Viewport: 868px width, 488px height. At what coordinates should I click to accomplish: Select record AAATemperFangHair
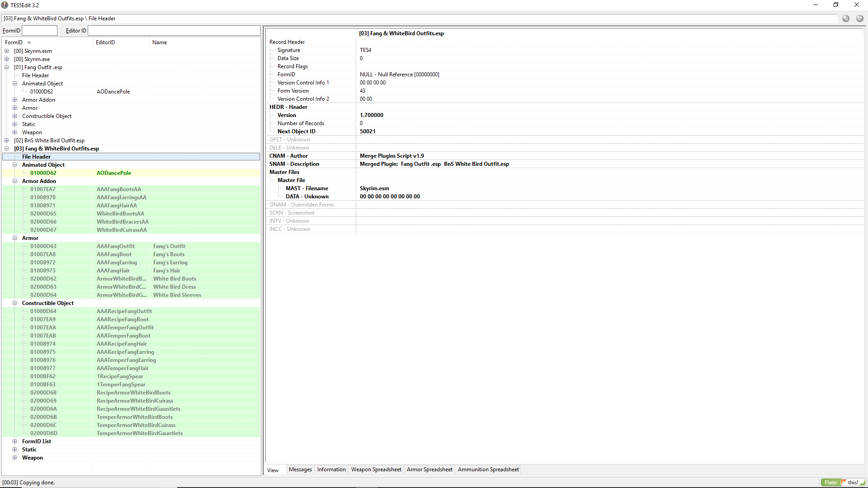(x=131, y=368)
